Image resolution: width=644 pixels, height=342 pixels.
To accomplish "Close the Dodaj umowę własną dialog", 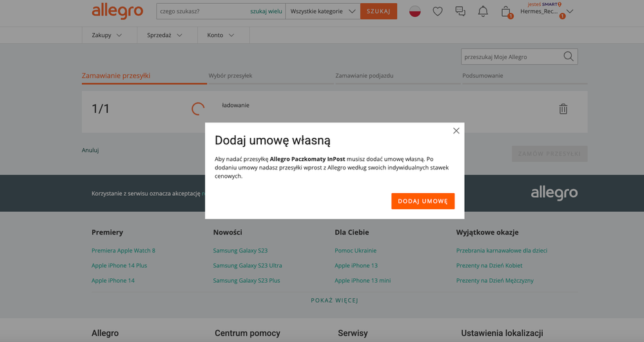I will coord(456,131).
